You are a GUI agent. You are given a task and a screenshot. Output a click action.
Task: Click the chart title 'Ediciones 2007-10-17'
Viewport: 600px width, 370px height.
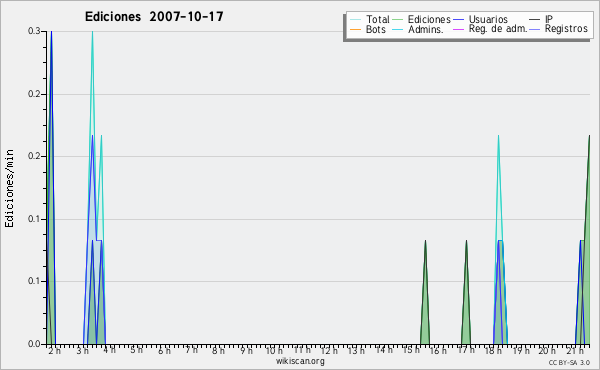[x=154, y=17]
